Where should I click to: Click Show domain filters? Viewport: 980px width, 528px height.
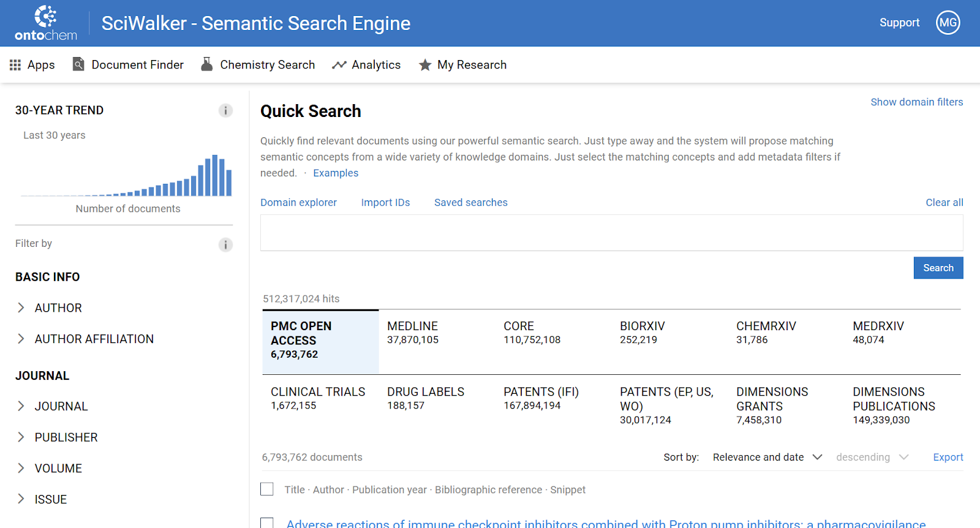(917, 102)
